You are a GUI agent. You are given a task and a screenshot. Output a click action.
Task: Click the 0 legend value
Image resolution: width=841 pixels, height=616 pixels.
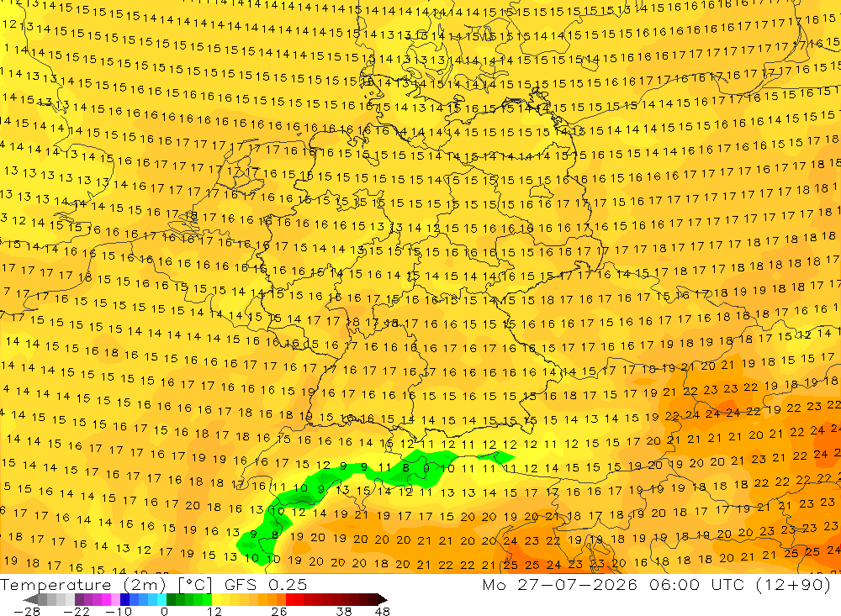164,611
